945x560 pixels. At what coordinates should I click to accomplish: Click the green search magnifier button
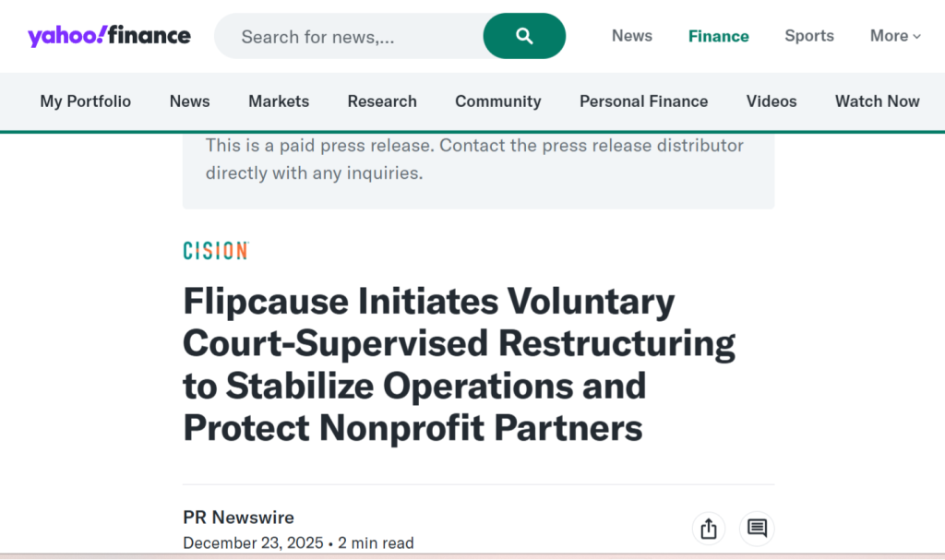click(x=524, y=36)
